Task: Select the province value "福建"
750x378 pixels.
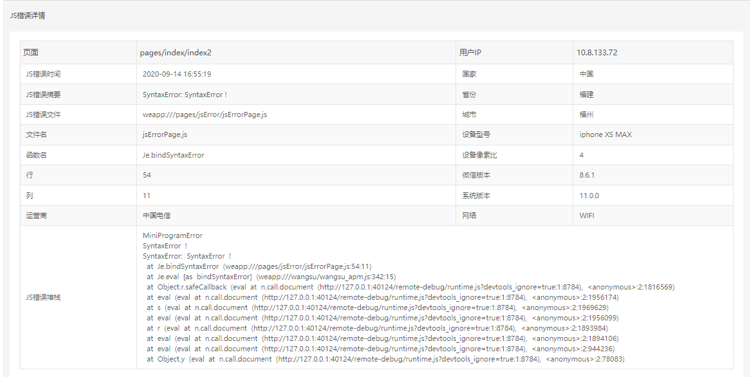Action: [586, 95]
